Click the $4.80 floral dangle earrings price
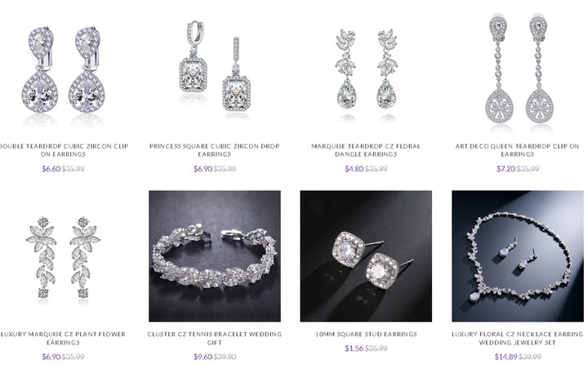The height and width of the screenshot is (373, 588). [x=354, y=169]
